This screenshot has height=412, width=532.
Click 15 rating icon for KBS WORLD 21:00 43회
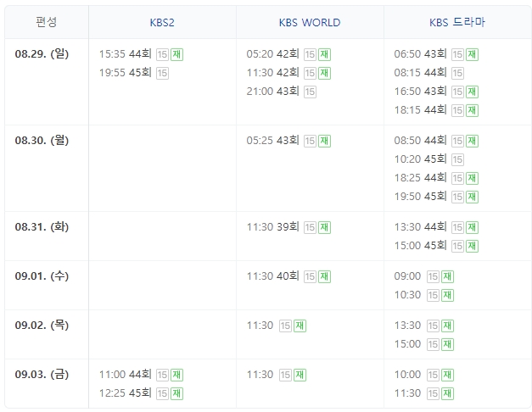click(x=310, y=92)
